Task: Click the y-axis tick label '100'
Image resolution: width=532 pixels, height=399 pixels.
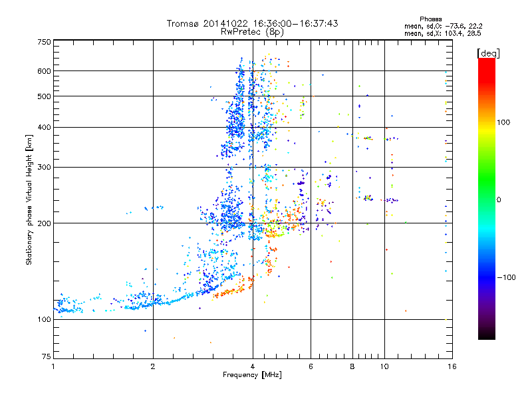Action: [x=44, y=319]
